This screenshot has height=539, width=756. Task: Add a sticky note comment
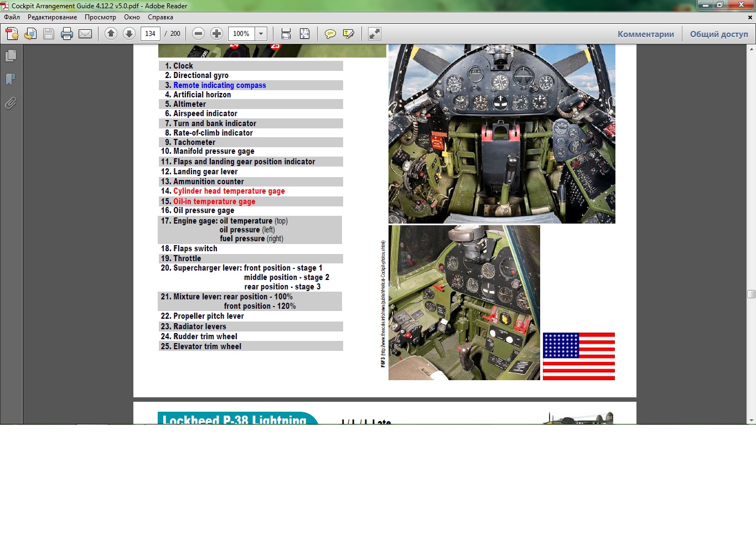point(330,34)
